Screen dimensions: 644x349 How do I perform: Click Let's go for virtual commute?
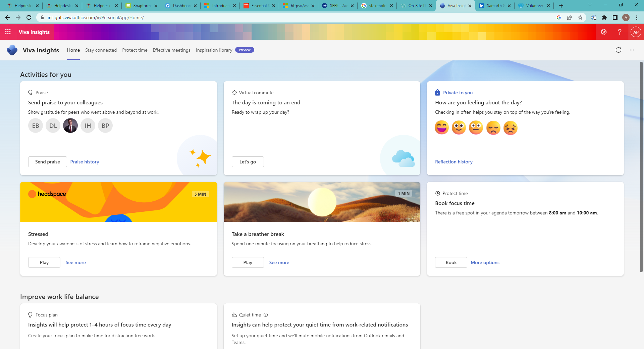248,162
